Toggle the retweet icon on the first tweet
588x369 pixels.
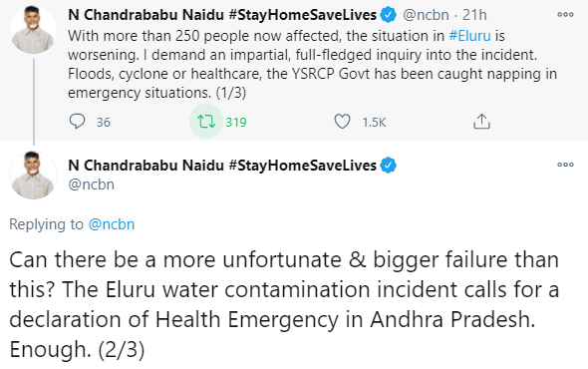206,122
